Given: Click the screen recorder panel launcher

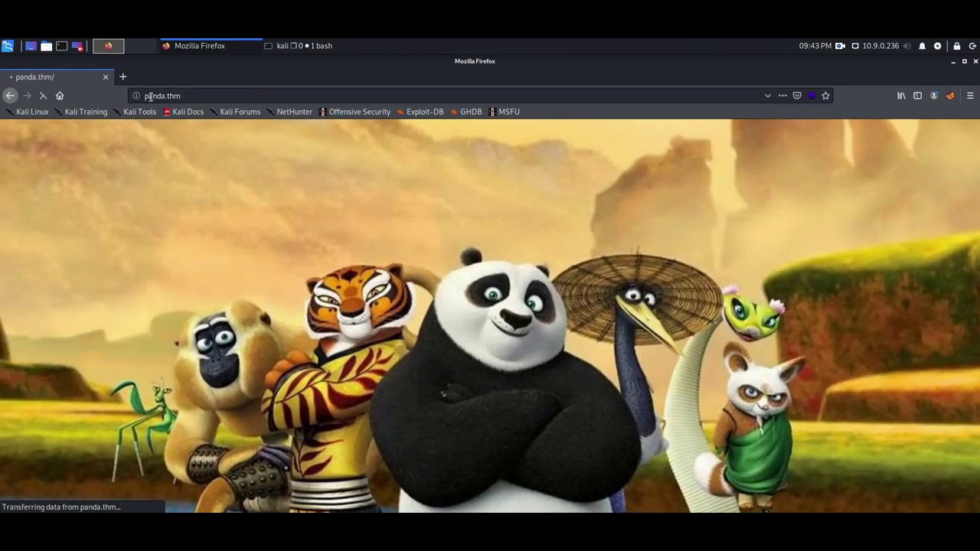Looking at the screenshot, I should click(x=77, y=46).
